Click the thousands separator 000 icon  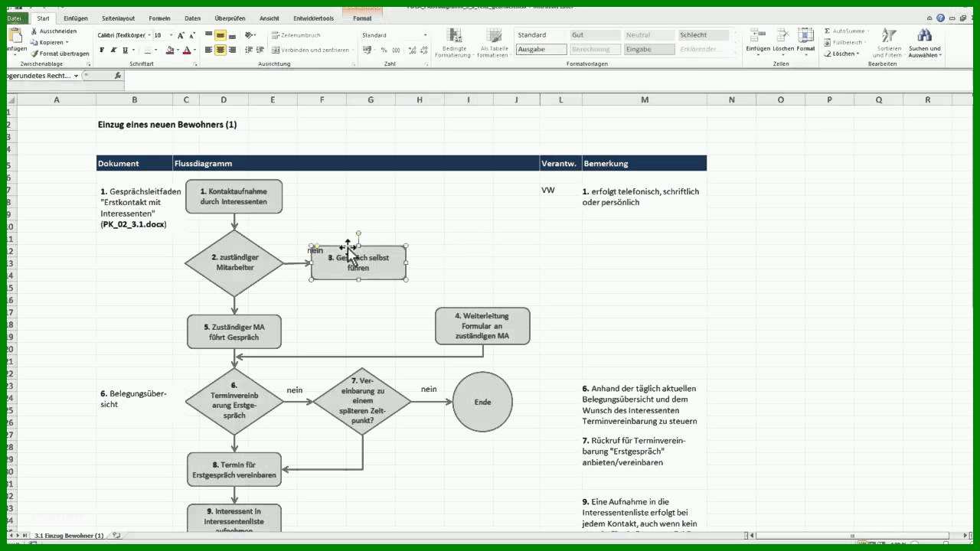pyautogui.click(x=396, y=50)
